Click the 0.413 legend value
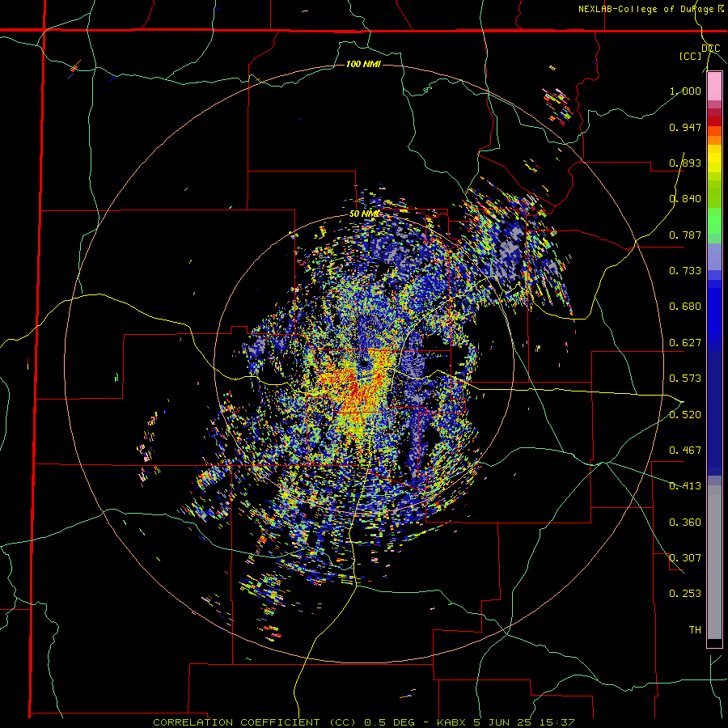Viewport: 728px width, 728px height. tap(685, 486)
